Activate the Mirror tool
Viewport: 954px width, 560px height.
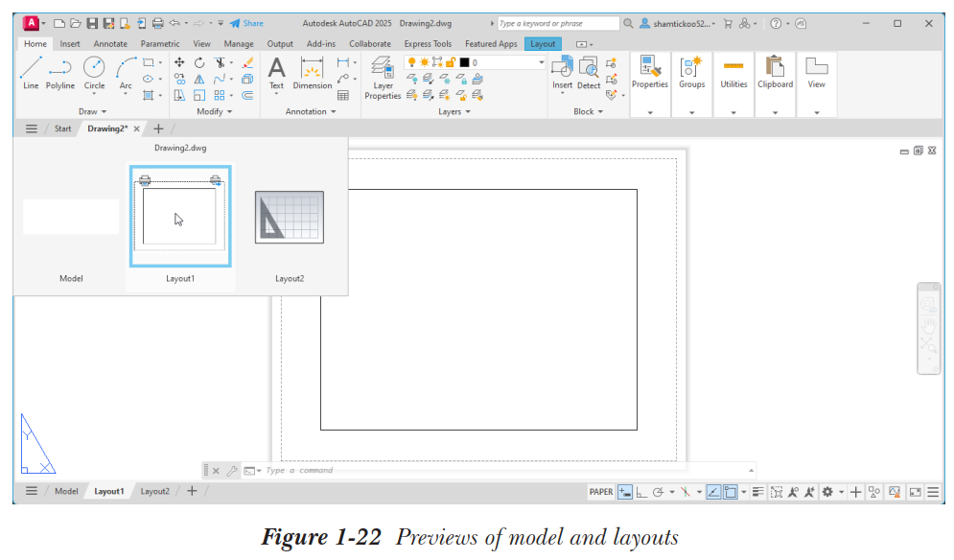tap(199, 80)
